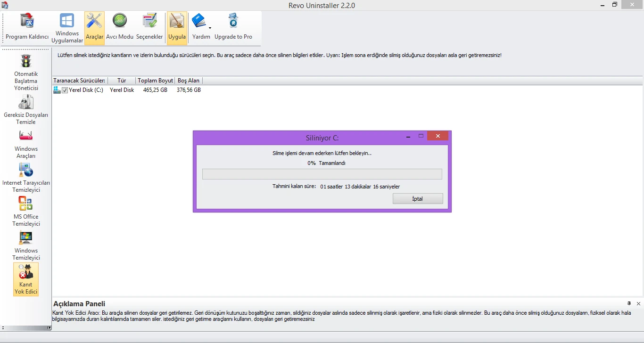Close the Açıklama Paneli
Viewport: 644px width, 343px height.
coord(638,303)
